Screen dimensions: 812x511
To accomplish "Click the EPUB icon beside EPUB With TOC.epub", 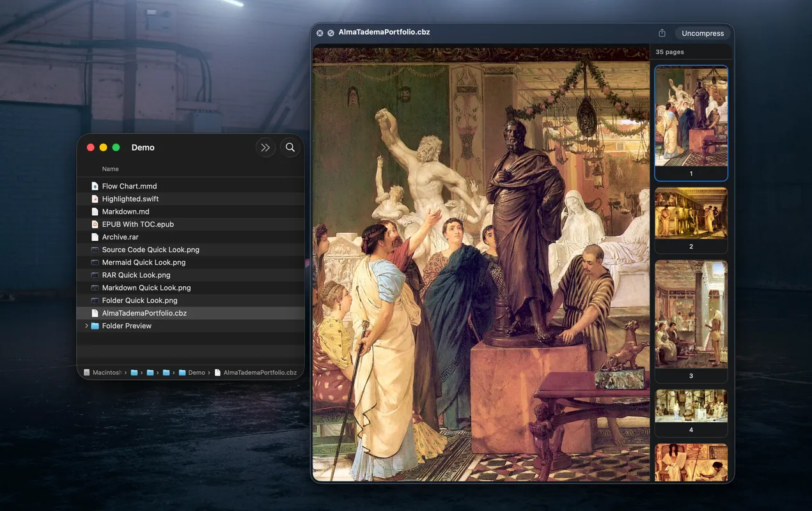I will pyautogui.click(x=95, y=224).
